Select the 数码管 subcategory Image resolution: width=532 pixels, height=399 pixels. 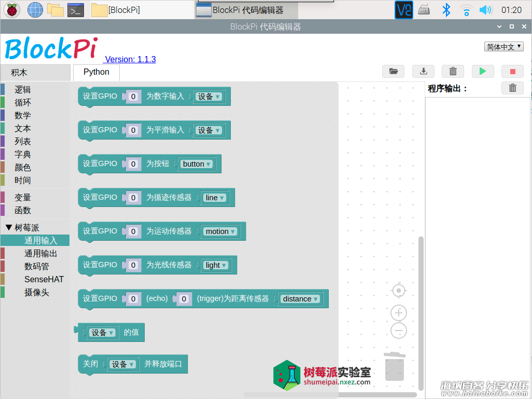35,266
